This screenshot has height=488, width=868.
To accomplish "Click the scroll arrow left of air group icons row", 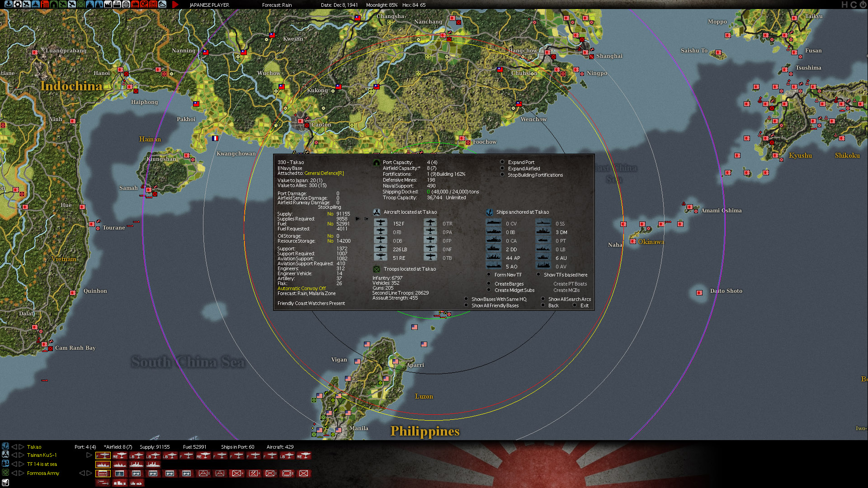I will point(89,455).
